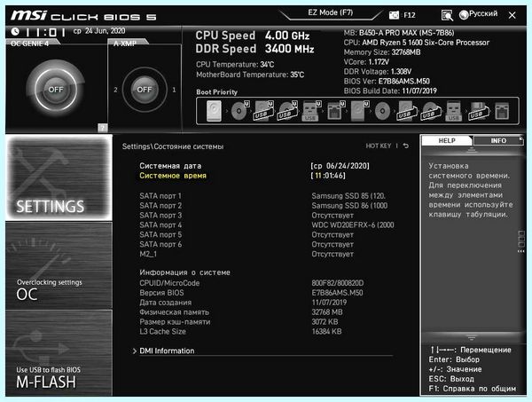The image size is (532, 402).
Task: Click DDR Speed 3400 MHz readout
Action: 254,49
